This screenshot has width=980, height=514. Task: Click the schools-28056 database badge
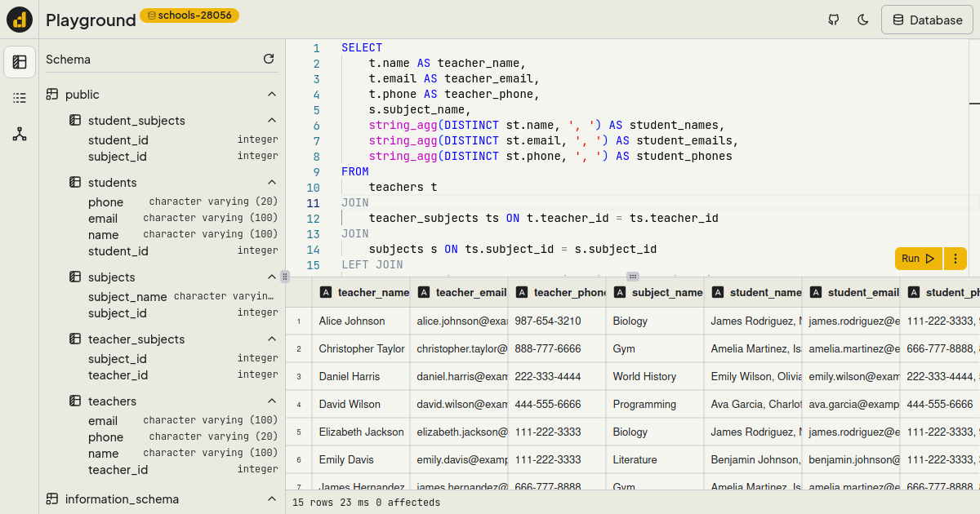pyautogui.click(x=189, y=15)
